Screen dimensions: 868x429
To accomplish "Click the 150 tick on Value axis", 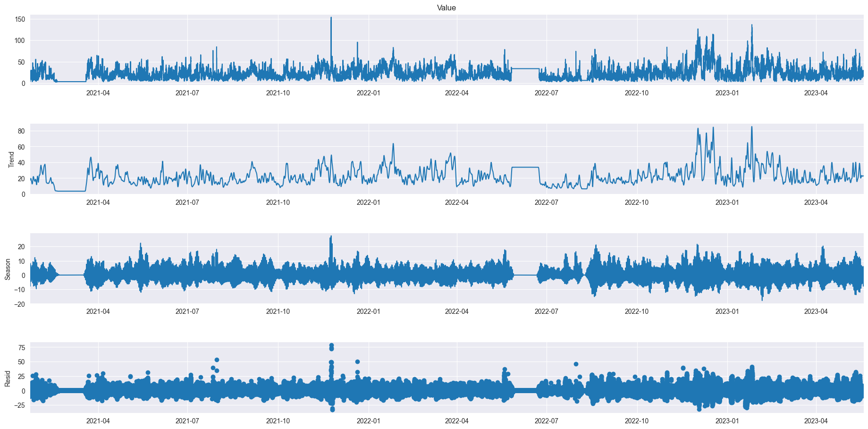I will pyautogui.click(x=20, y=19).
